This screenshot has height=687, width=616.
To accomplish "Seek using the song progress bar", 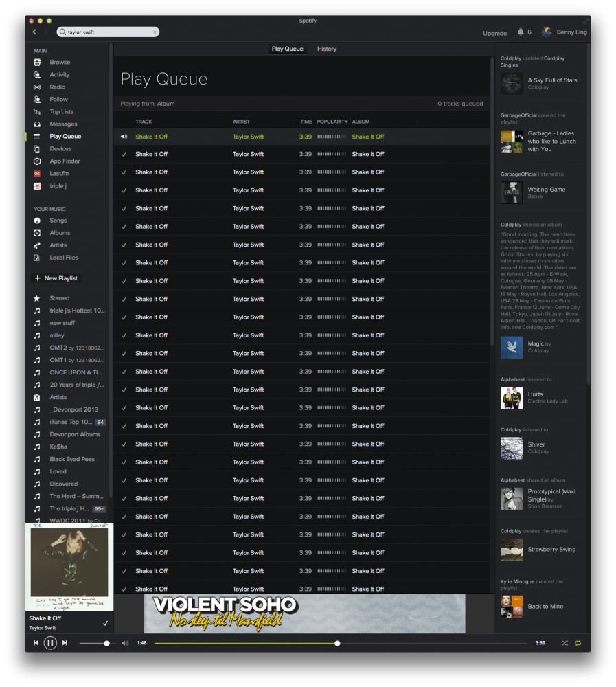I will point(341,643).
